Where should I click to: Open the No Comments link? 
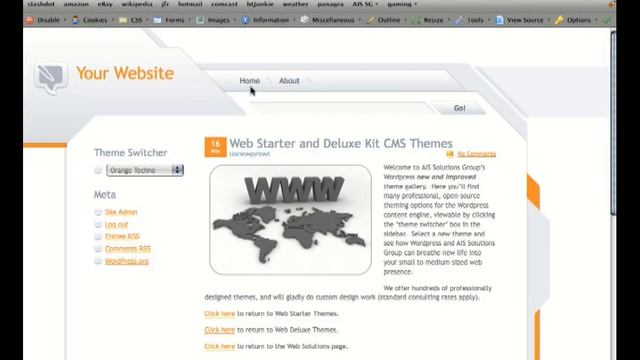(x=476, y=154)
